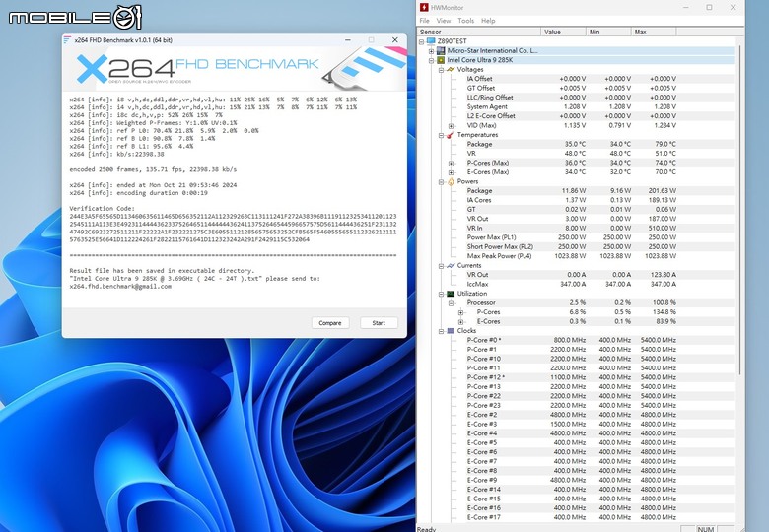Click the x264 FHD Benchmark title bar icon
The width and height of the screenshot is (769, 532).
[67, 40]
